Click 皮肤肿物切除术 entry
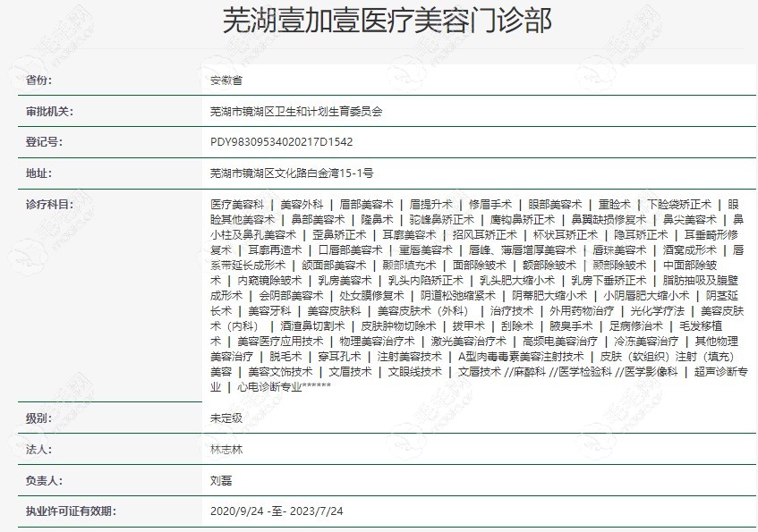The image size is (758, 532). click(x=398, y=326)
